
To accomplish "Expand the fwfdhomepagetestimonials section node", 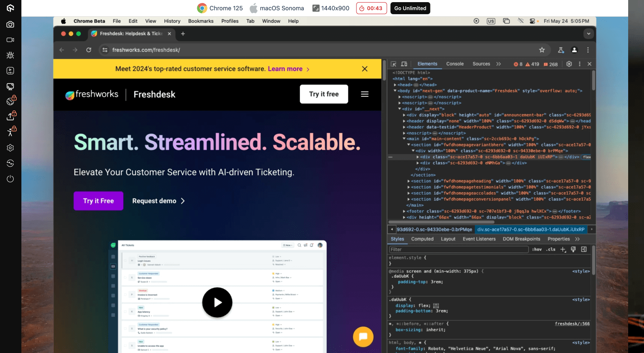I will 409,187.
